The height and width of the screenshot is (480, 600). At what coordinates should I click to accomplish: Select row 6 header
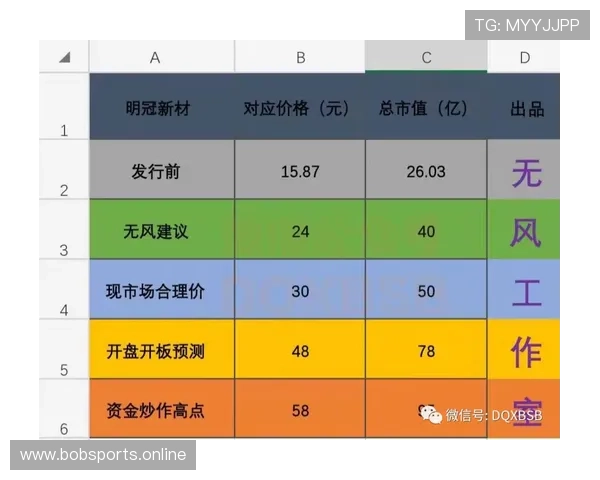tap(64, 408)
